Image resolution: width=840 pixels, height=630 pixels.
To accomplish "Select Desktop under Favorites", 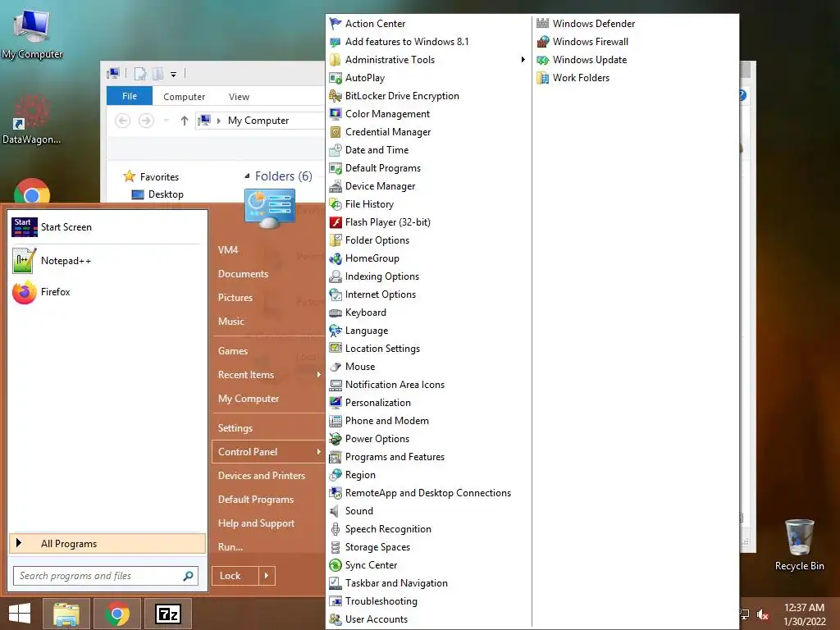I will (157, 194).
